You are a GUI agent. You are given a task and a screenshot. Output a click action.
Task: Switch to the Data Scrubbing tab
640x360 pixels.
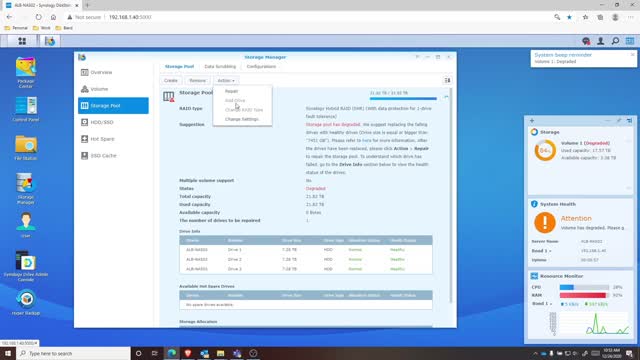tap(220, 67)
